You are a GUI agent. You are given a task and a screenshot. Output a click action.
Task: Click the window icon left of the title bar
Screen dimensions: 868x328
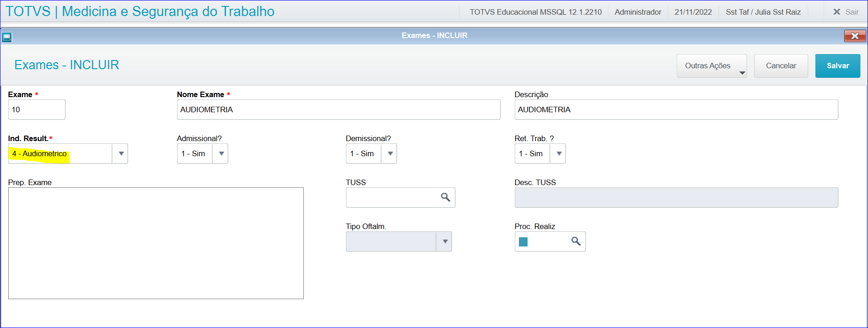click(x=7, y=37)
